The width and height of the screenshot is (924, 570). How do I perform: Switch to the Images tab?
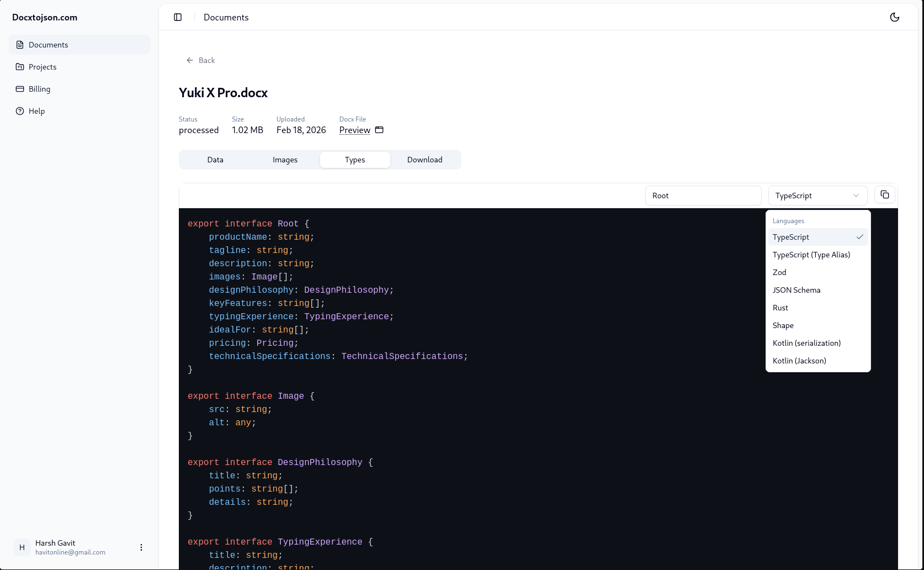tap(285, 160)
